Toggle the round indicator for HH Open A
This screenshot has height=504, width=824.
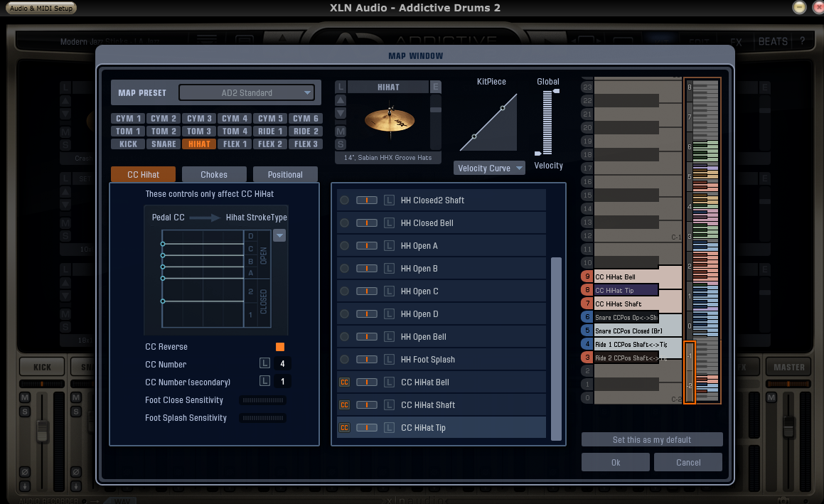click(344, 245)
